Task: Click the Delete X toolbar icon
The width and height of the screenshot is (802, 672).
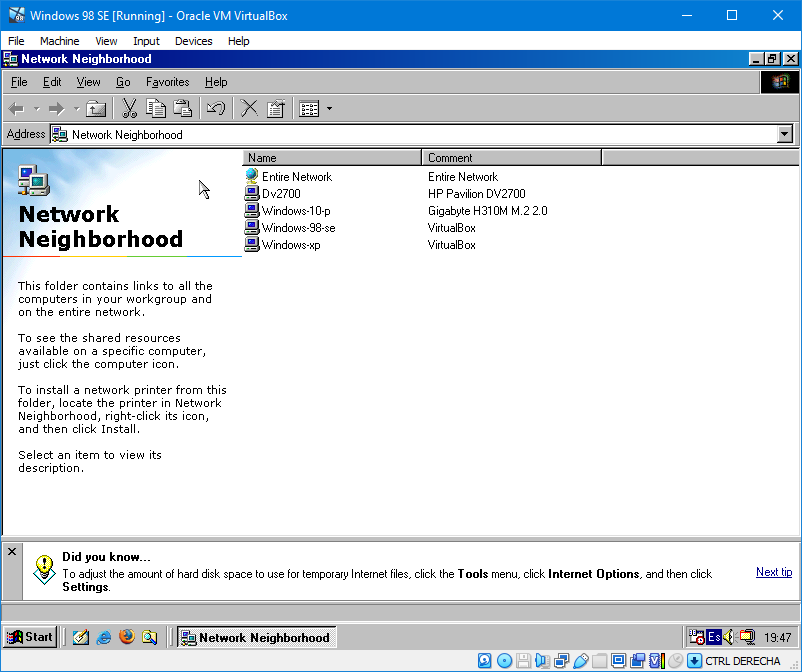Action: [249, 108]
